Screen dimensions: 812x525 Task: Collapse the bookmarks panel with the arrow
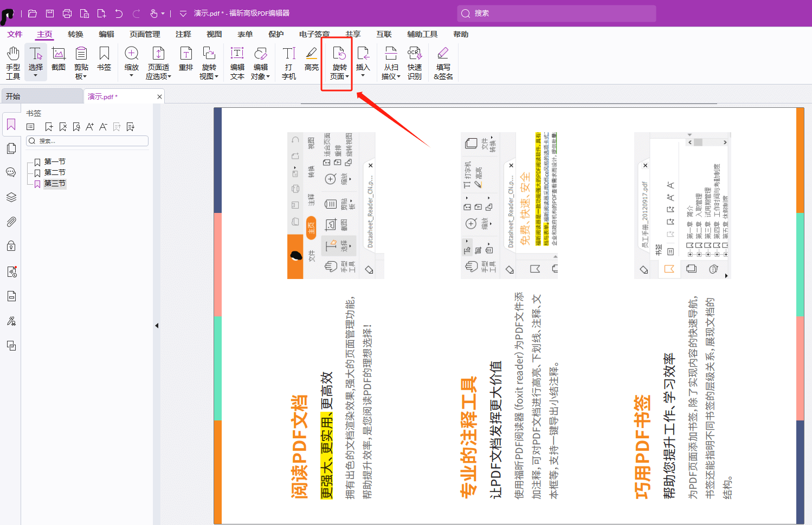tap(157, 326)
